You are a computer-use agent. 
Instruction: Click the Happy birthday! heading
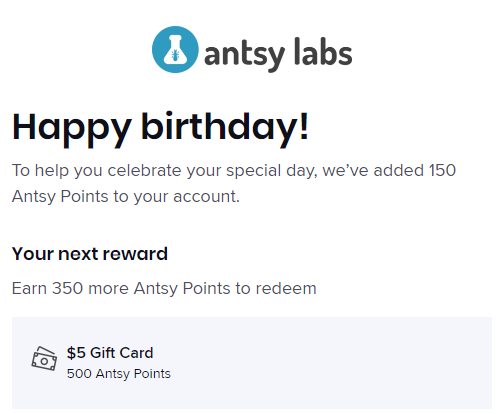click(x=160, y=129)
